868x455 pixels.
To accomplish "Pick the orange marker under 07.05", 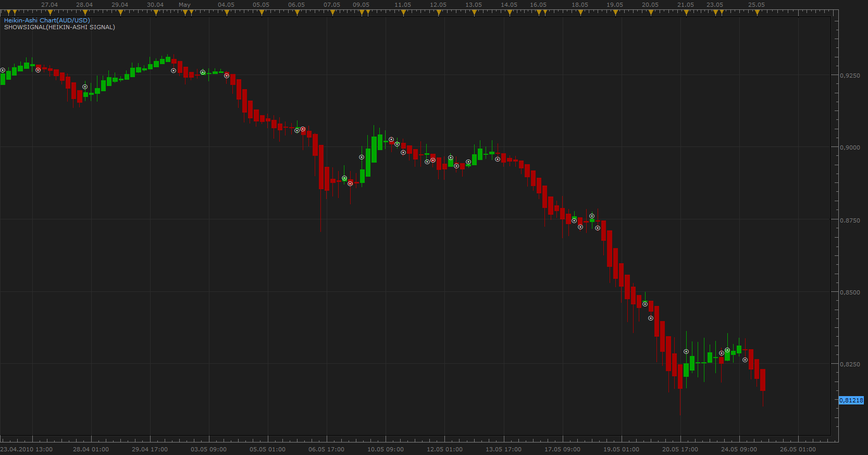I will (x=332, y=13).
